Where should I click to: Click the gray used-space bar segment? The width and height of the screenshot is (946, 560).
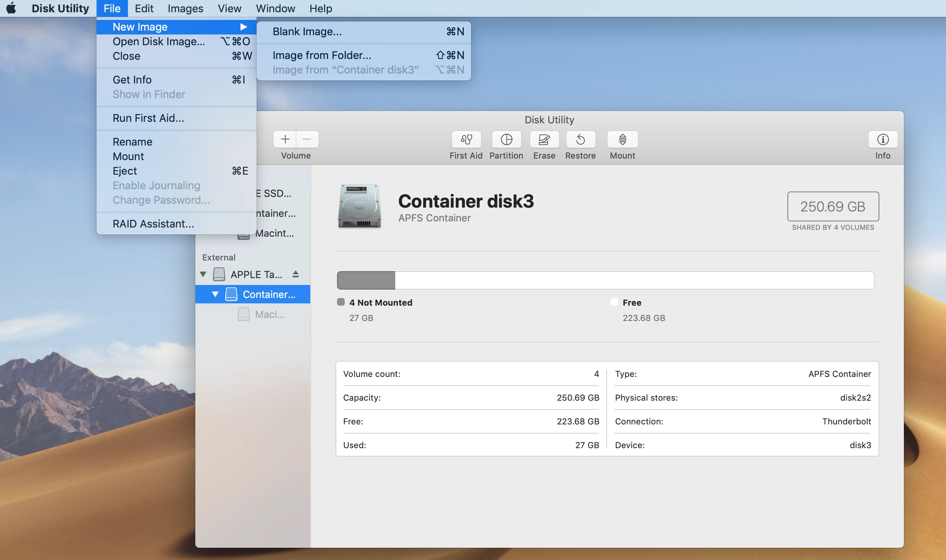click(x=366, y=280)
